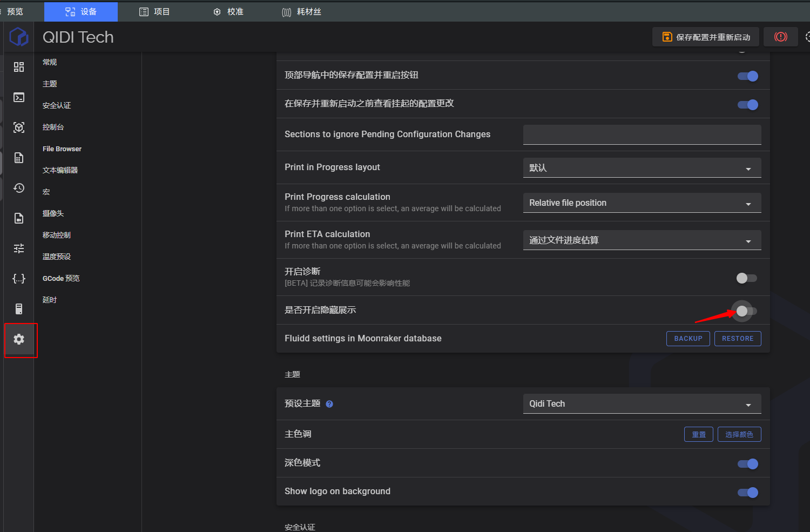Screen dimensions: 810x532
Task: Click the BACKUP button
Action: 688,339
